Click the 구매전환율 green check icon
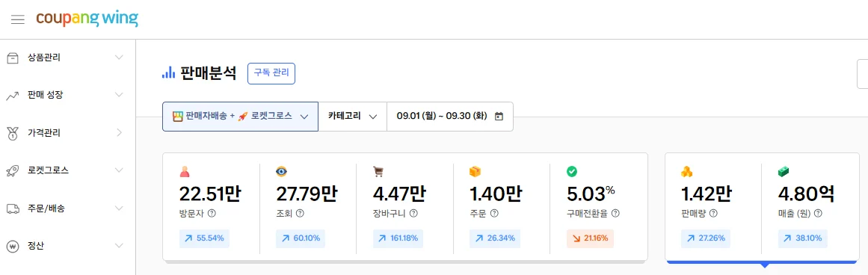This screenshot has height=275, width=868. pyautogui.click(x=572, y=172)
